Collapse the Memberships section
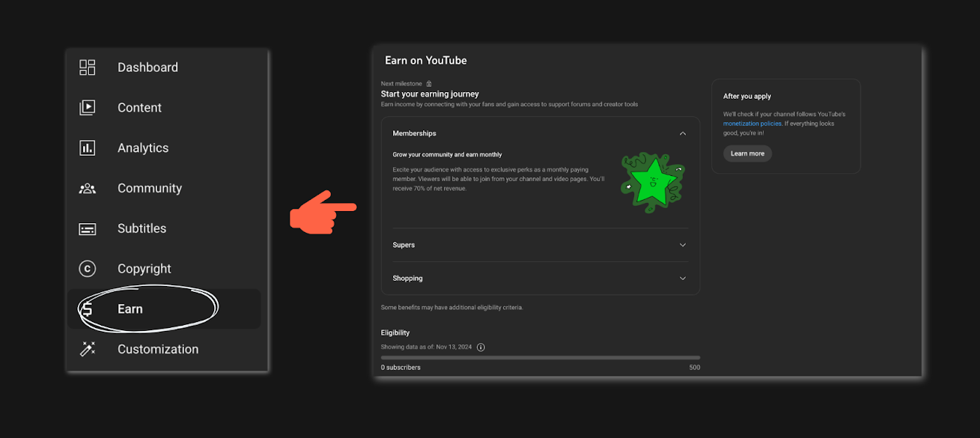 (682, 133)
